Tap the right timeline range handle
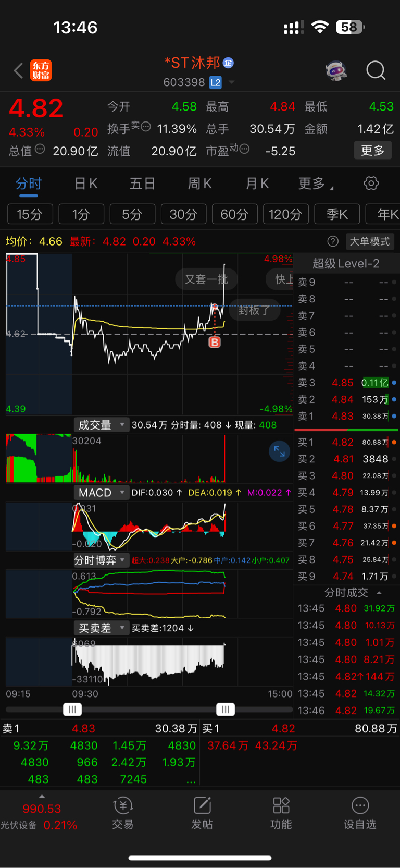 pos(226,710)
